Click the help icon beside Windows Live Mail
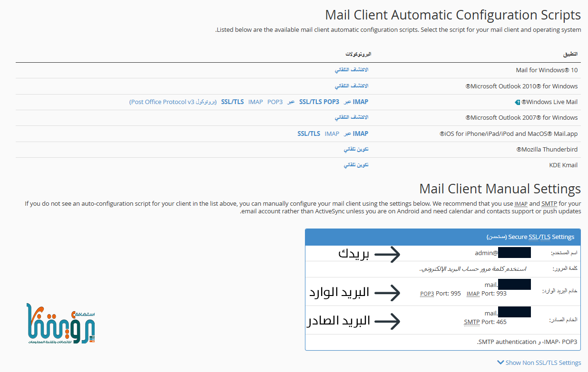Viewport: 588px width, 372px height. click(517, 102)
